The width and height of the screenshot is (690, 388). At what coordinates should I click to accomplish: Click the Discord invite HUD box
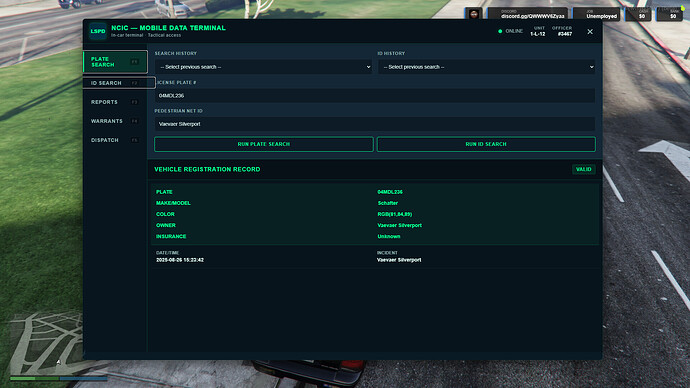(x=527, y=14)
